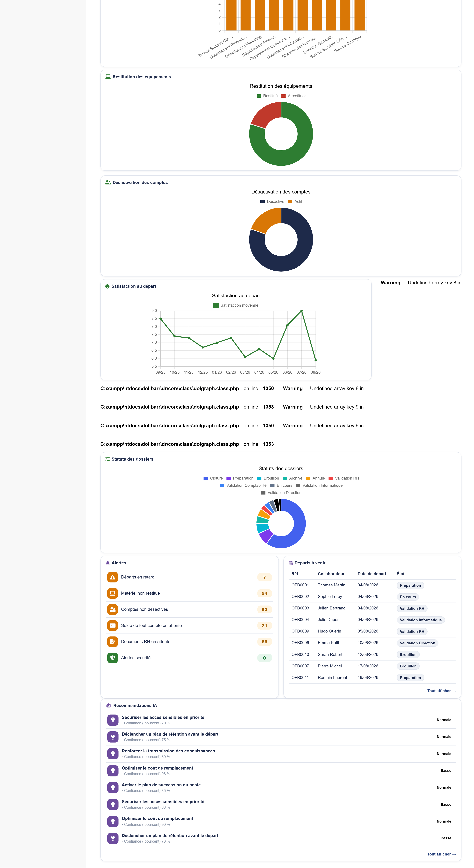Select collaborator Sophie Leroy in the departures table
The width and height of the screenshot is (474, 868).
click(330, 597)
